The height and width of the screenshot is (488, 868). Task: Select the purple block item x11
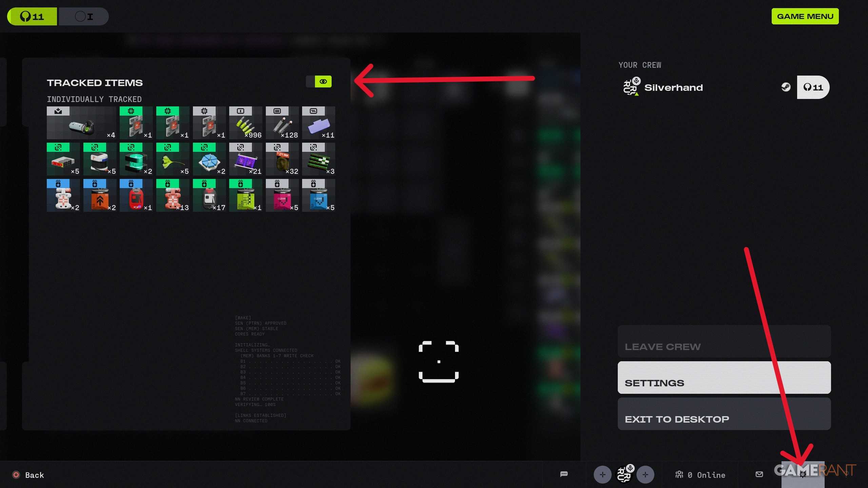tap(318, 123)
